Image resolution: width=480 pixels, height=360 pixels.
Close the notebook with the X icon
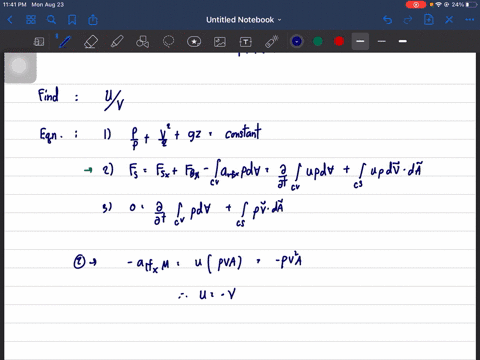(449, 20)
